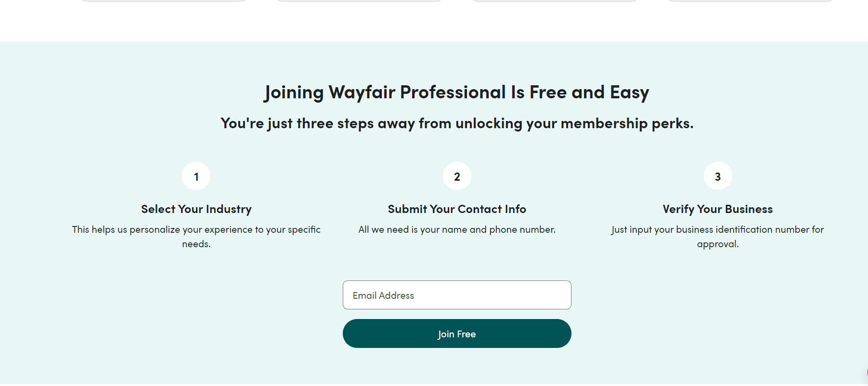868x386 pixels.
Task: Click the purple widget at the bottom-right edge
Action: tap(866, 373)
